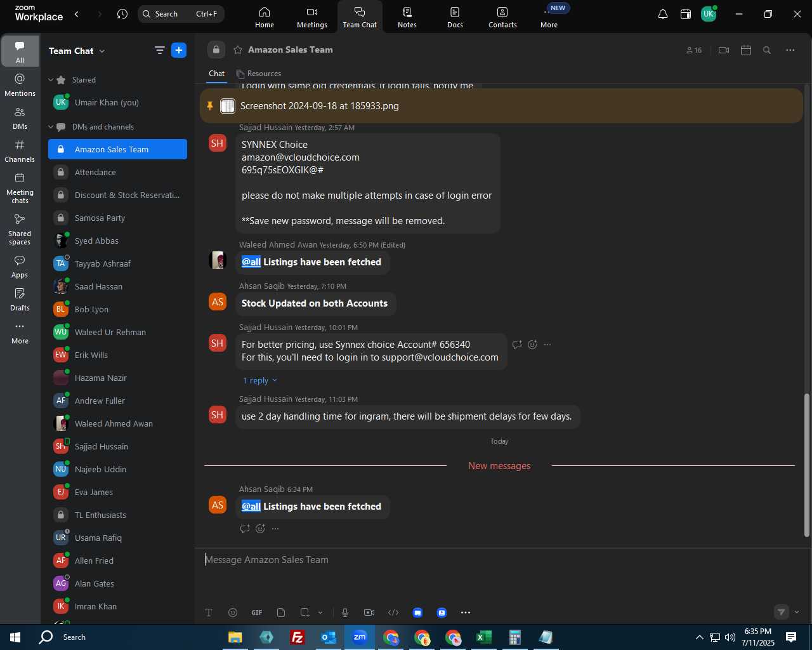Search within the Amazon Sales Team chat

767,50
